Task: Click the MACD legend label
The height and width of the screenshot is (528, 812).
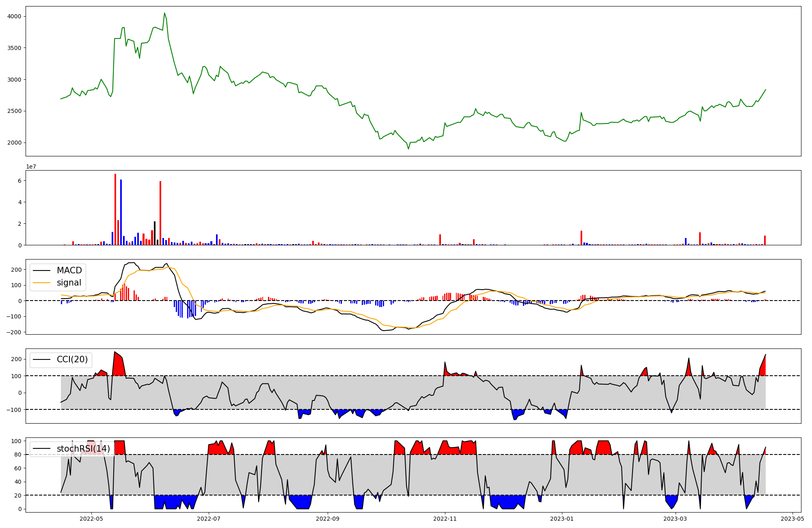Action: (69, 270)
